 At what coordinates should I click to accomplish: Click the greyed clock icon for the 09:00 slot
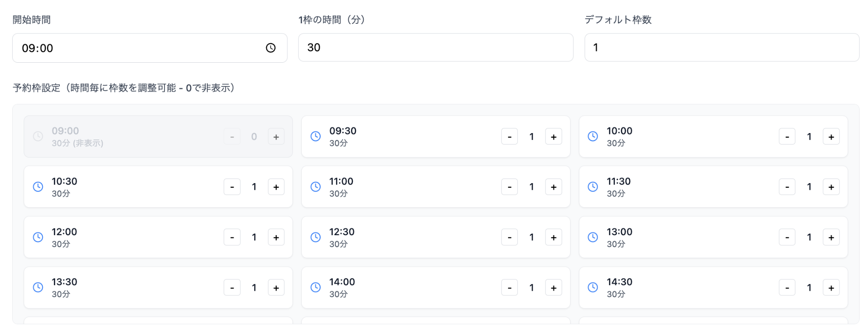tap(38, 136)
